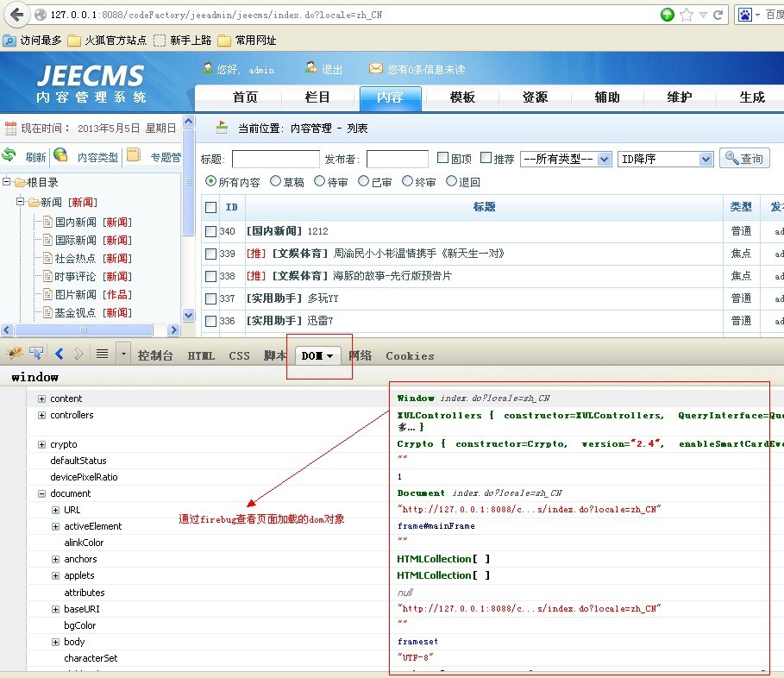Screen dimensions: 784x678
Task: Click the 退出 logout link
Action: [331, 70]
